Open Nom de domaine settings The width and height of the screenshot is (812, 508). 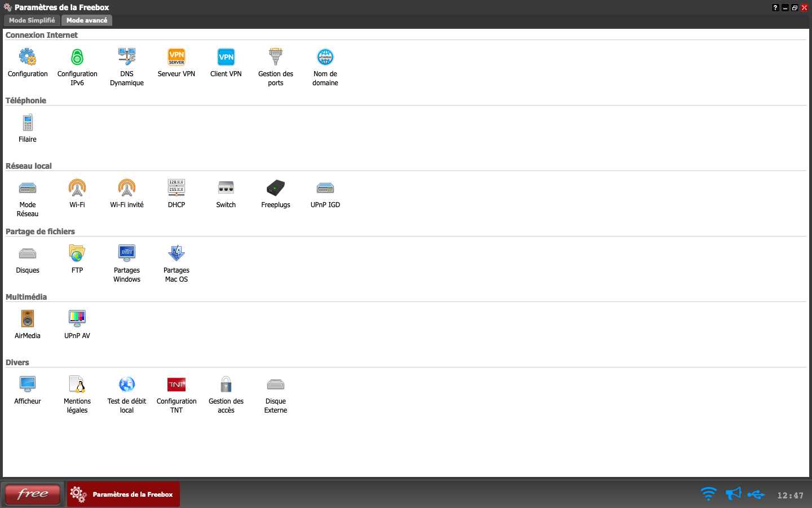325,67
